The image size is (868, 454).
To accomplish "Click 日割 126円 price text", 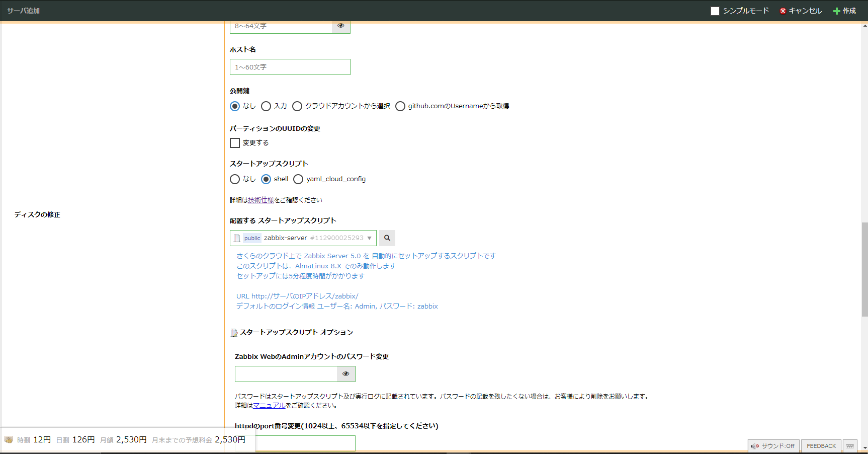I will pyautogui.click(x=75, y=440).
